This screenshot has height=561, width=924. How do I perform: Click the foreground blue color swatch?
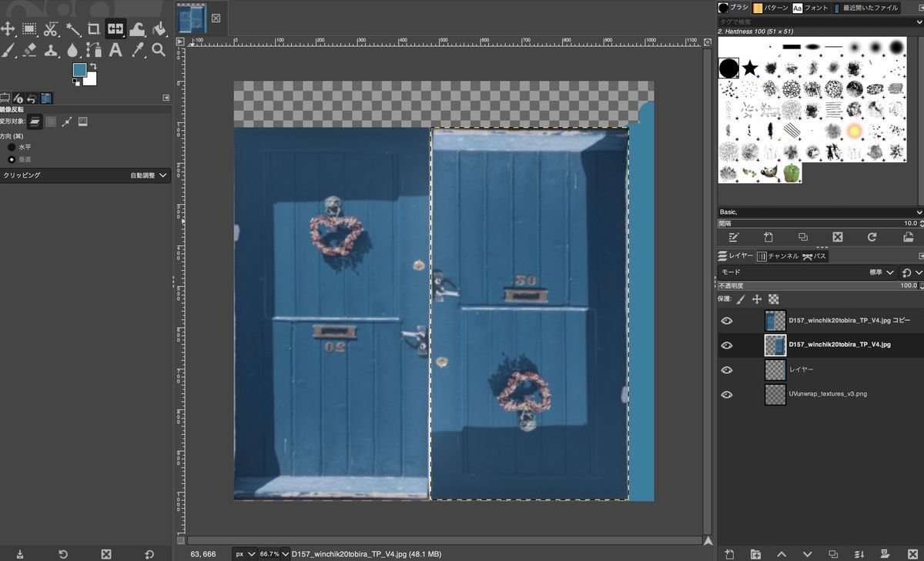pos(79,70)
